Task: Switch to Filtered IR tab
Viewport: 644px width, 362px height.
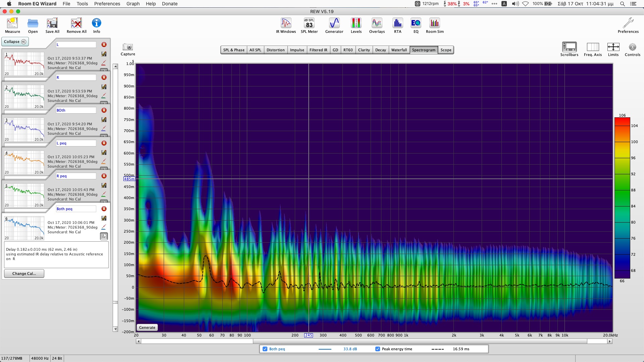Action: (318, 50)
